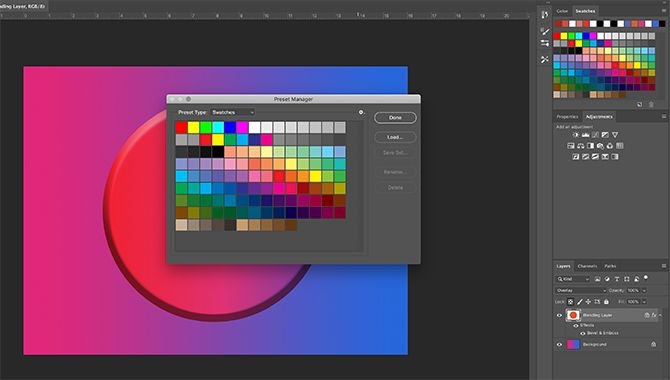Click the Delete button in Preset Manager
The width and height of the screenshot is (670, 380).
point(395,188)
